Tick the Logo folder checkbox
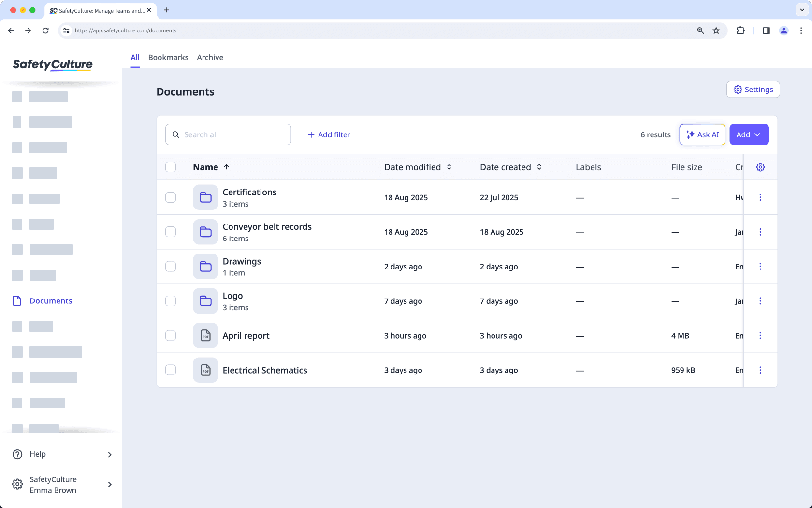812x508 pixels. 171,301
